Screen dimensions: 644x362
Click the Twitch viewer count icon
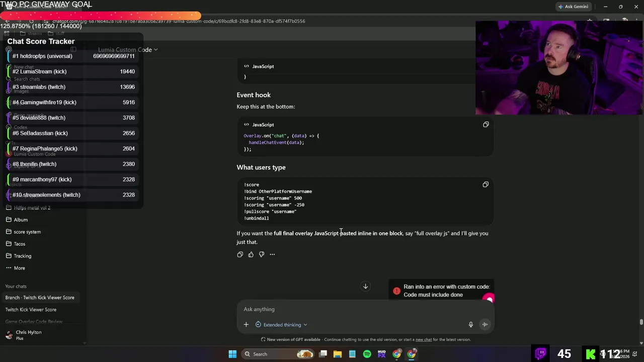(540, 354)
